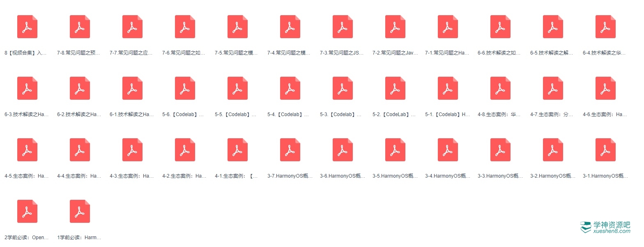Open the PDF icon for 2学前必读

(x=27, y=211)
